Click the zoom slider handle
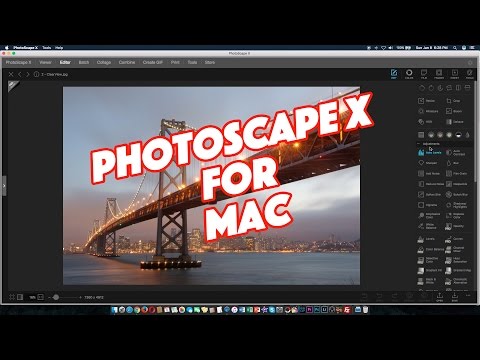Viewport: 480px width, 360px height. click(56, 297)
